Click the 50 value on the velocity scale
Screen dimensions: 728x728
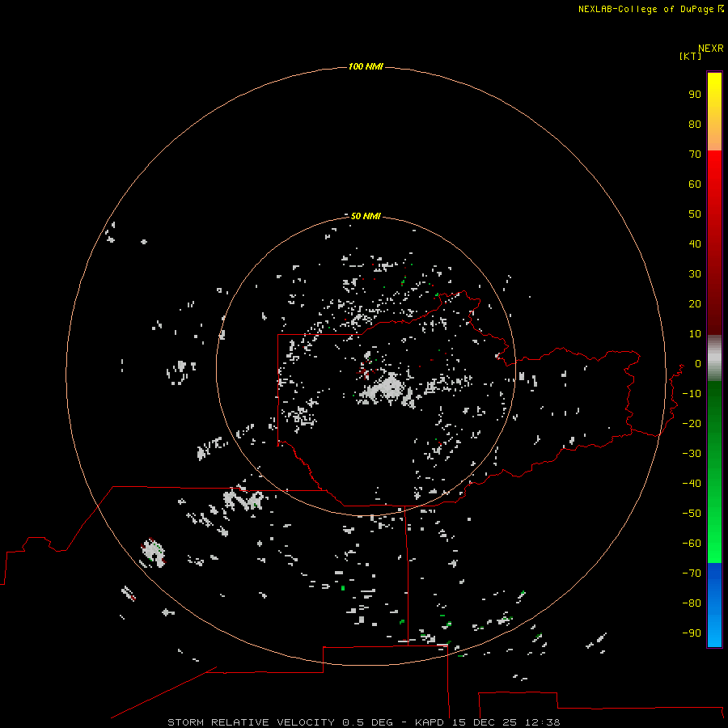coord(695,214)
